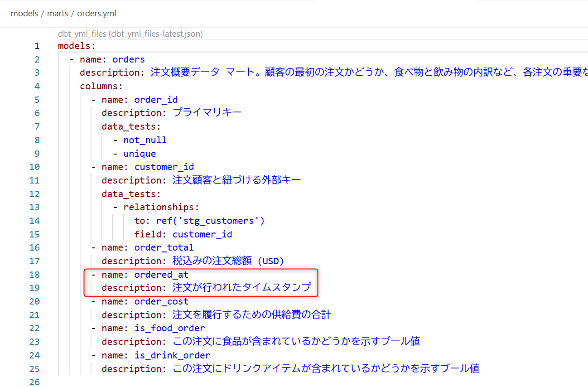Click 'order_total' column name on line 16

click(164, 247)
